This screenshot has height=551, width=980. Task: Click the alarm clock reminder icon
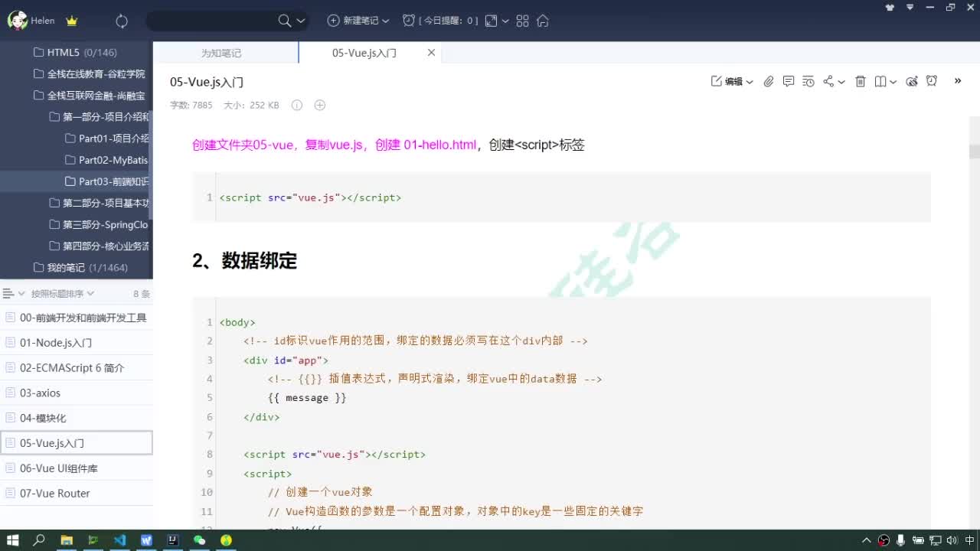click(x=932, y=81)
